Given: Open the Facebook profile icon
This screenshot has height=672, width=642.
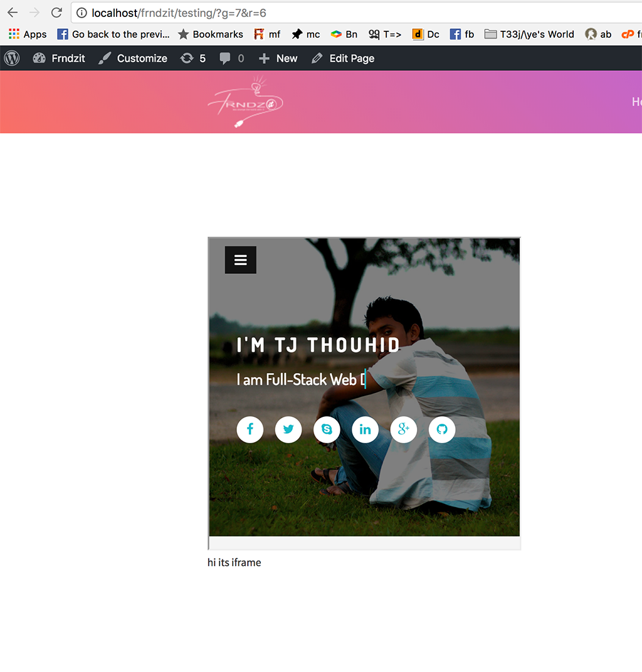Looking at the screenshot, I should pos(250,429).
